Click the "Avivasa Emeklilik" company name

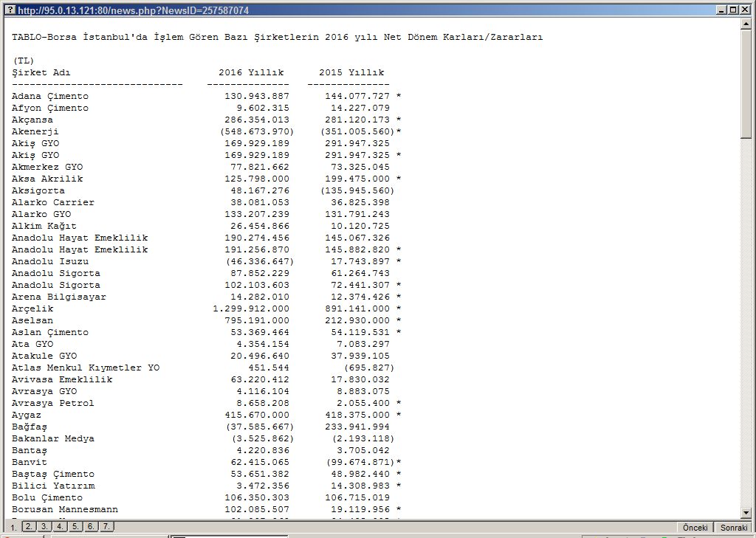(x=62, y=380)
